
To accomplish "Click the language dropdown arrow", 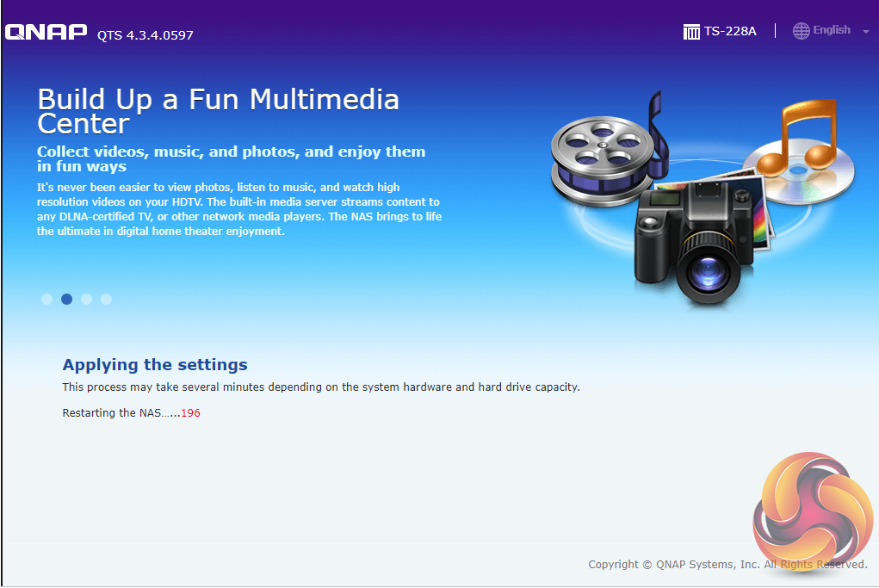I will (865, 32).
